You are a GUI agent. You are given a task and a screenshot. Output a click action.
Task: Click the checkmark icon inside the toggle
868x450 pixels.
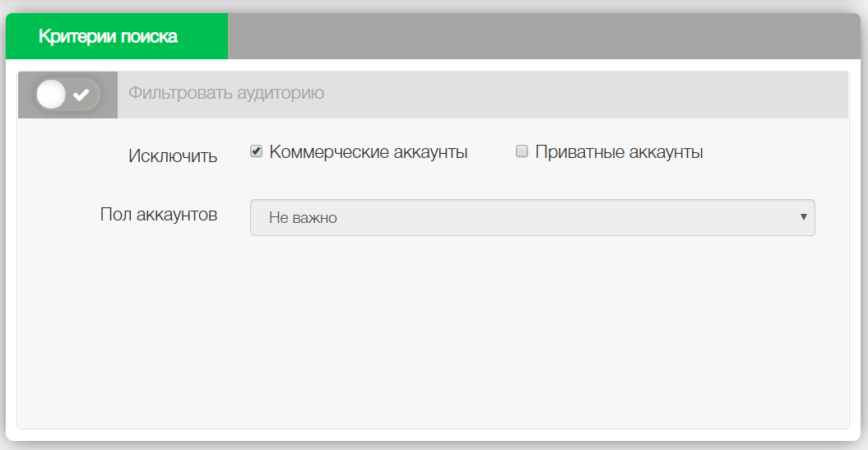tap(81, 95)
